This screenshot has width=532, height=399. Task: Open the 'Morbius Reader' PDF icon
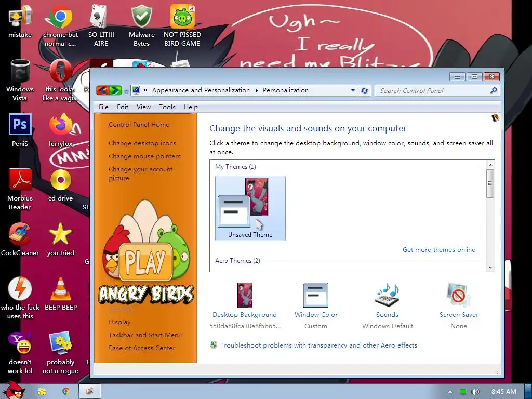point(20,189)
